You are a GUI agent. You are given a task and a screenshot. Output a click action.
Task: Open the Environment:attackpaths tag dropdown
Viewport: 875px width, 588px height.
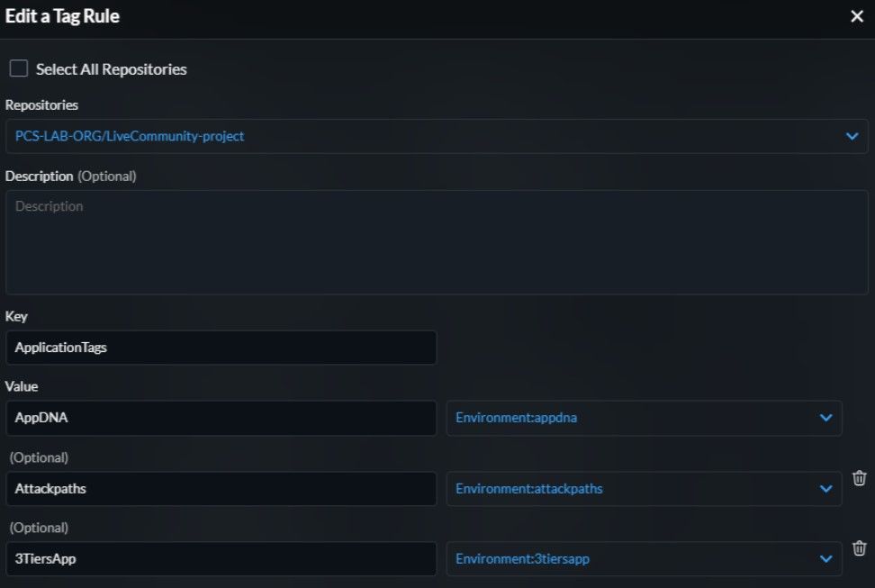click(630, 489)
